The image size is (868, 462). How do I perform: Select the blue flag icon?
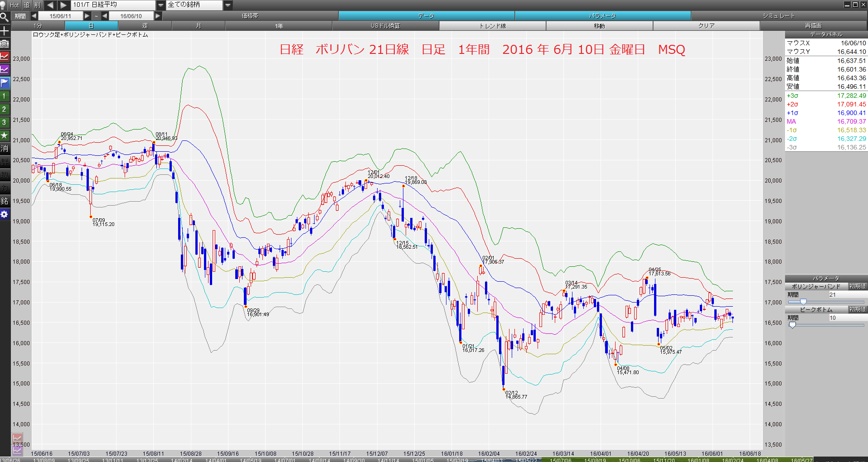coord(5,83)
